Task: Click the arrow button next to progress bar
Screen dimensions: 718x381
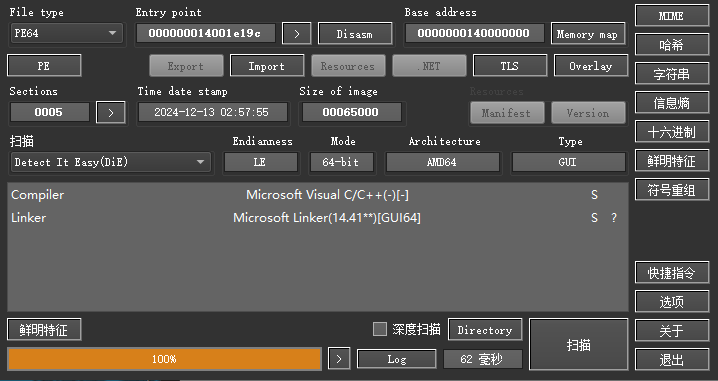Action: pyautogui.click(x=339, y=359)
